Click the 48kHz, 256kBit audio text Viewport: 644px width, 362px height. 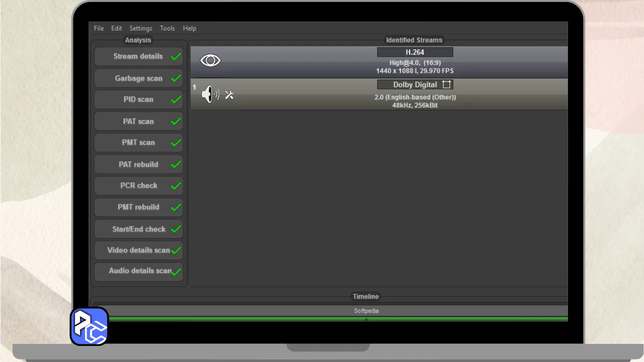415,106
